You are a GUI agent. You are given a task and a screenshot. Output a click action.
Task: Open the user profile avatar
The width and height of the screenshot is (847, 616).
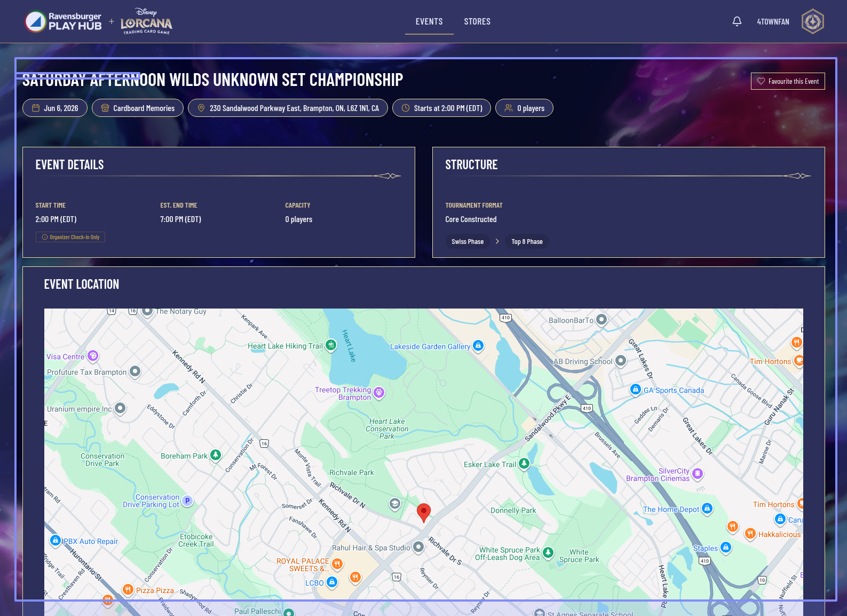click(812, 21)
